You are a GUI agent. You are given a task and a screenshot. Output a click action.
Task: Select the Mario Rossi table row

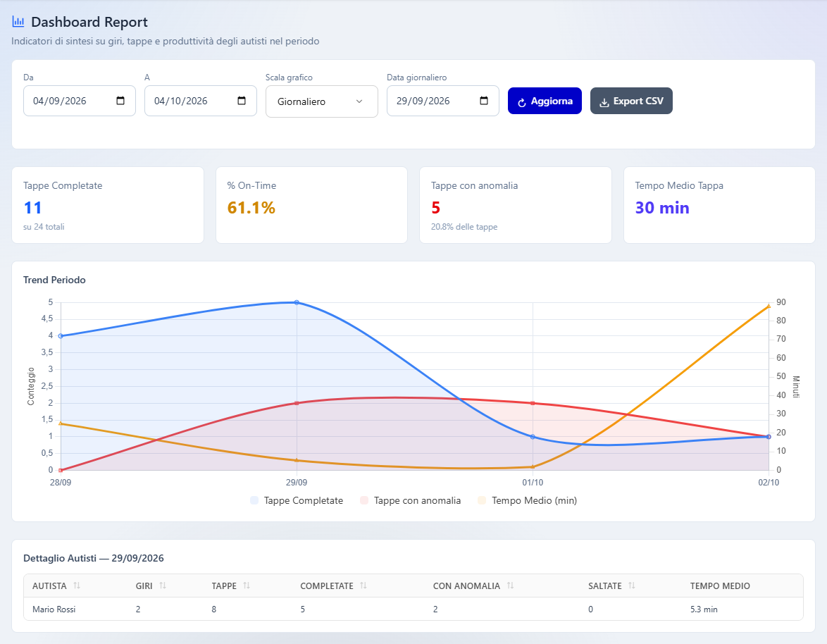[413, 609]
